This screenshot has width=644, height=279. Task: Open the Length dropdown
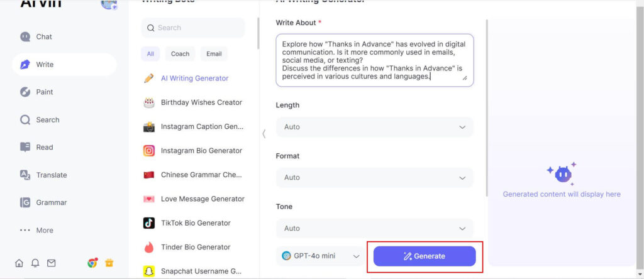[375, 127]
